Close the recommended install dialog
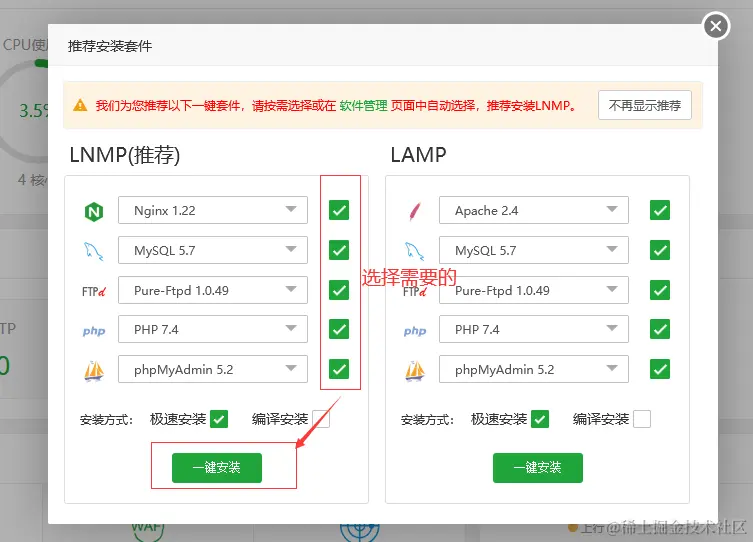 [x=716, y=26]
